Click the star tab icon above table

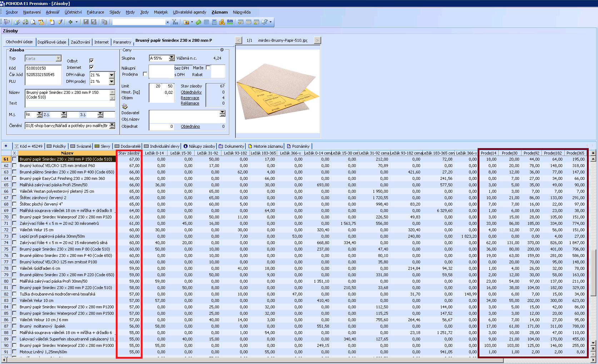(x=6, y=146)
